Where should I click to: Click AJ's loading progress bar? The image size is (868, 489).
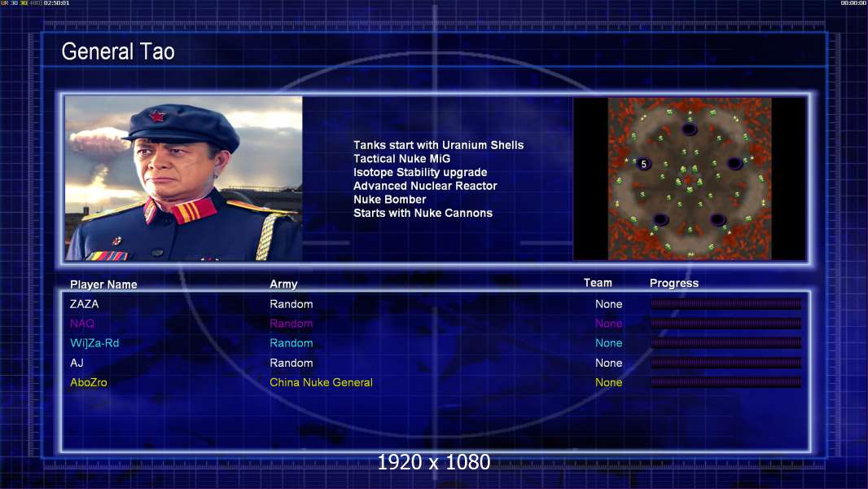tap(726, 363)
